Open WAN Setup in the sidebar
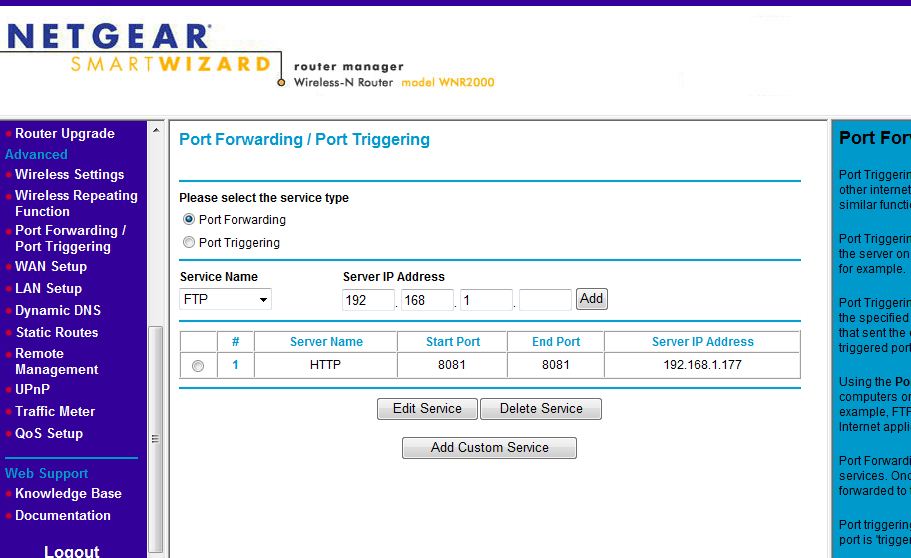Image resolution: width=911 pixels, height=558 pixels. (51, 266)
